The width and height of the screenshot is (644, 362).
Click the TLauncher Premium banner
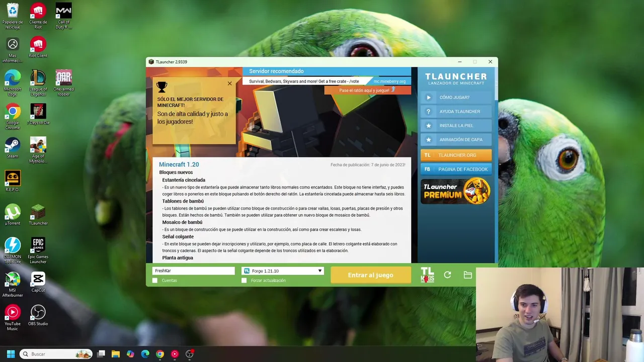[x=456, y=191]
